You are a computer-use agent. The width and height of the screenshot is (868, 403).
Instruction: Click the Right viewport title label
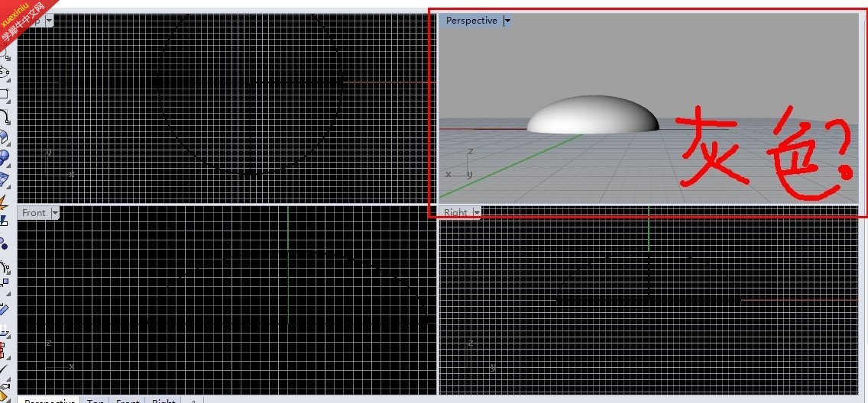click(x=455, y=212)
